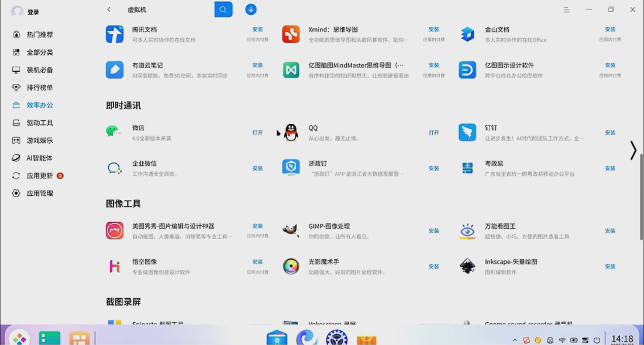Install 粤政易 via 安装
644x345 pixels.
click(610, 168)
